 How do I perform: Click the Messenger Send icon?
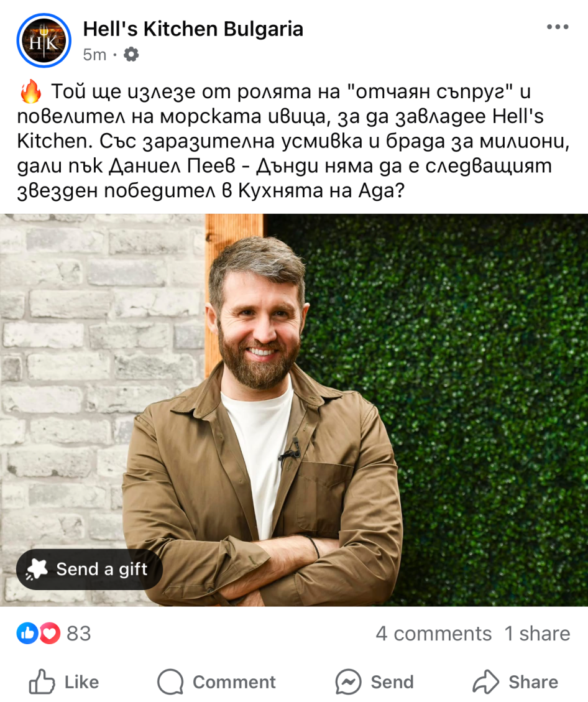(x=348, y=682)
